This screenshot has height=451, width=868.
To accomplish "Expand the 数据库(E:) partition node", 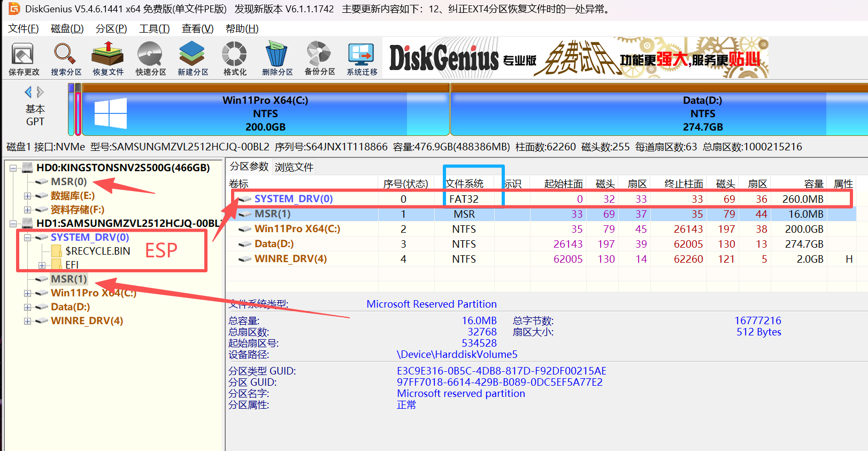I will tap(27, 196).
